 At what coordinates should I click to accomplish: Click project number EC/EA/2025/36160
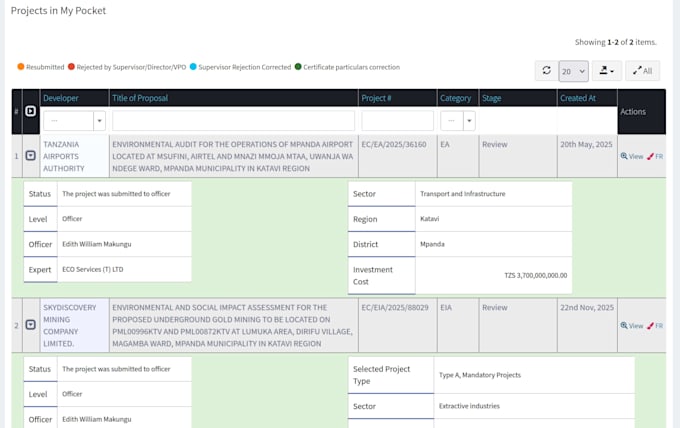coord(394,144)
